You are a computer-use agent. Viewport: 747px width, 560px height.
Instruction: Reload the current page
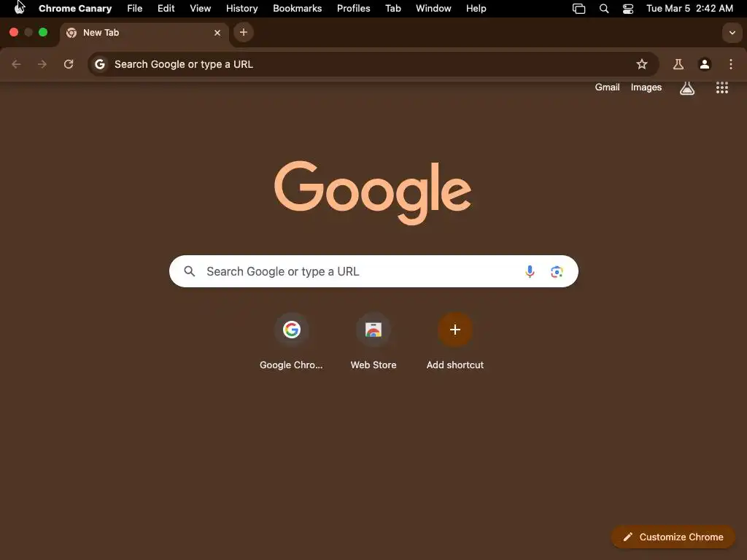pos(69,64)
